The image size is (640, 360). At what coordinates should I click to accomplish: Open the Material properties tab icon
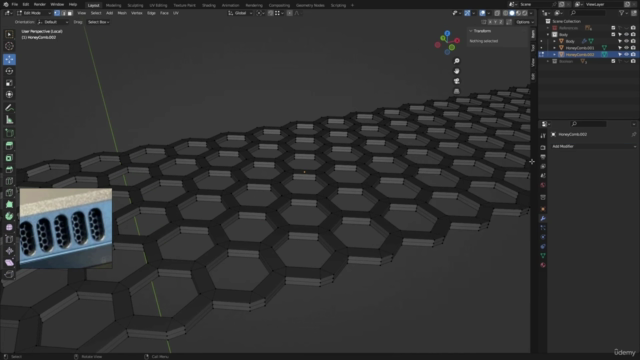point(543,265)
